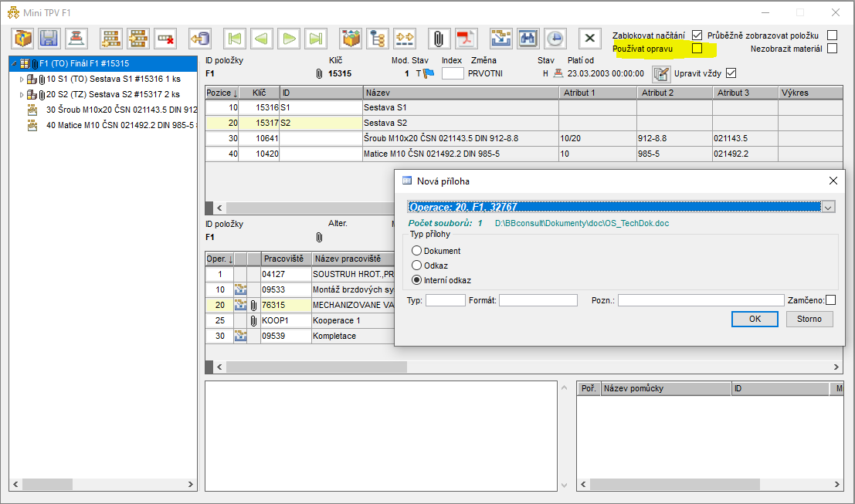Click the edit icon beside Upravit vždy
This screenshot has height=504, width=855.
pyautogui.click(x=661, y=73)
